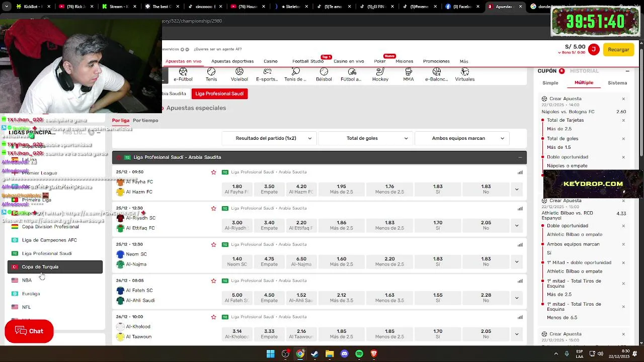
Task: Open statistics for Al Fateh SC match
Action: (520, 281)
